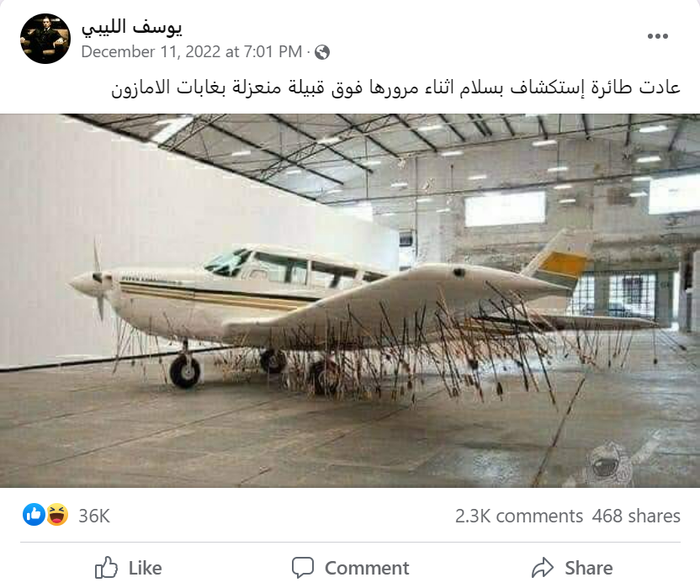The width and height of the screenshot is (700, 588).
Task: Click the Comment button label
Action: [x=367, y=568]
